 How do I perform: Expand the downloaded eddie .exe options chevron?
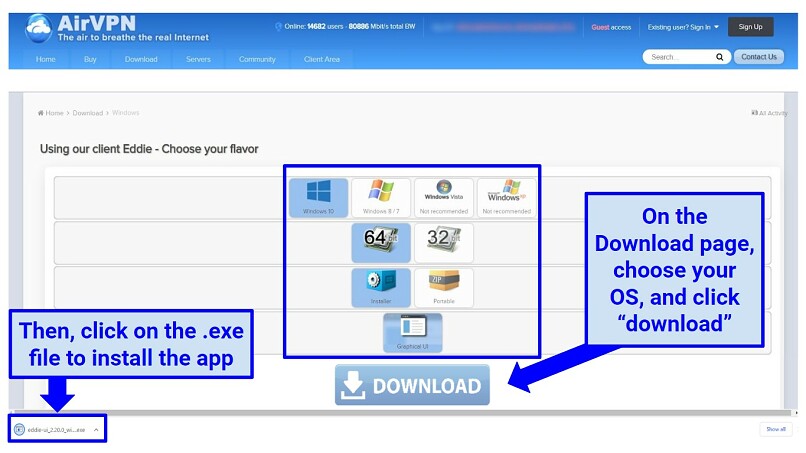coord(95,429)
